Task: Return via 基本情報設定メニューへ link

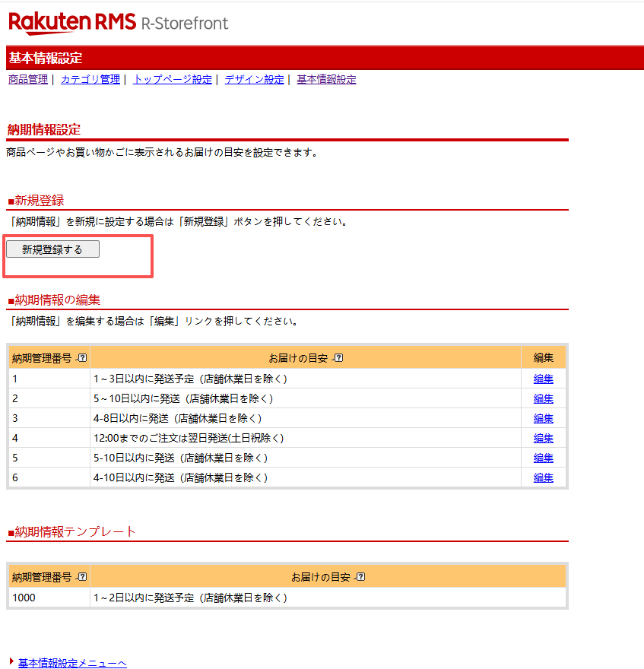Action: point(72,663)
